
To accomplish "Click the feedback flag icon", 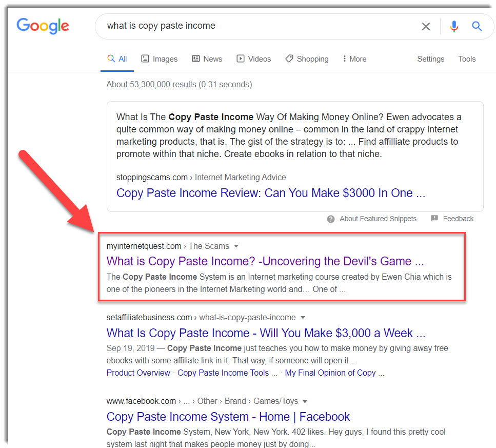I will click(x=434, y=218).
